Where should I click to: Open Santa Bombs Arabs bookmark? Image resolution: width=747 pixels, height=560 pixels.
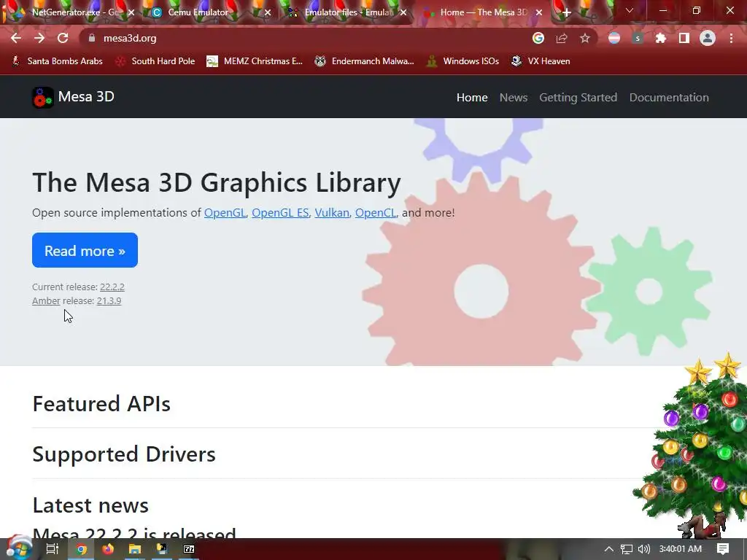pyautogui.click(x=57, y=61)
